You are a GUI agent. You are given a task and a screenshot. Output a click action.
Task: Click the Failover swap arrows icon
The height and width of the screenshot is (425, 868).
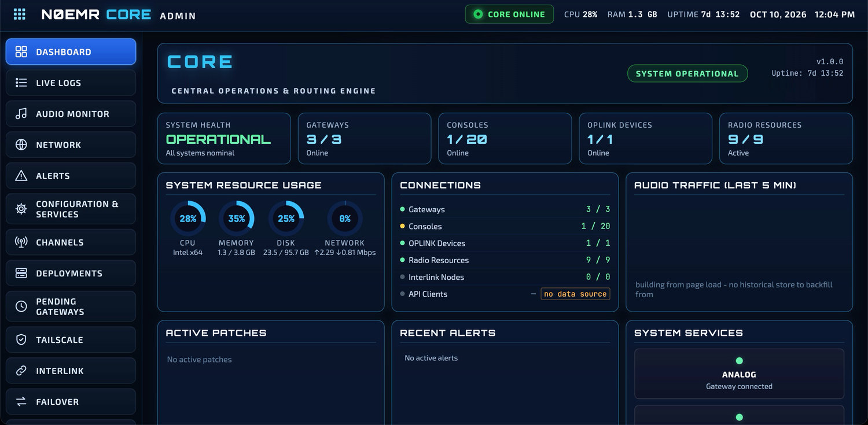click(21, 402)
